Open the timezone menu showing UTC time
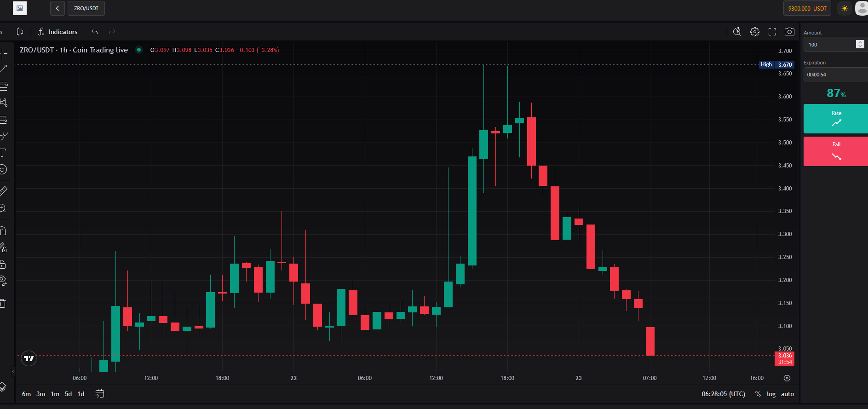 tap(723, 394)
